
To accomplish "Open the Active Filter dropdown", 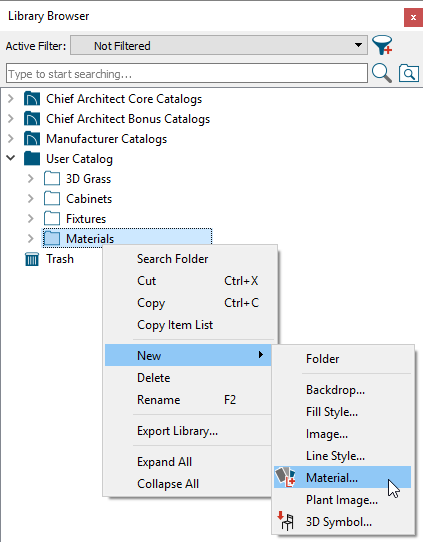I will [x=219, y=45].
